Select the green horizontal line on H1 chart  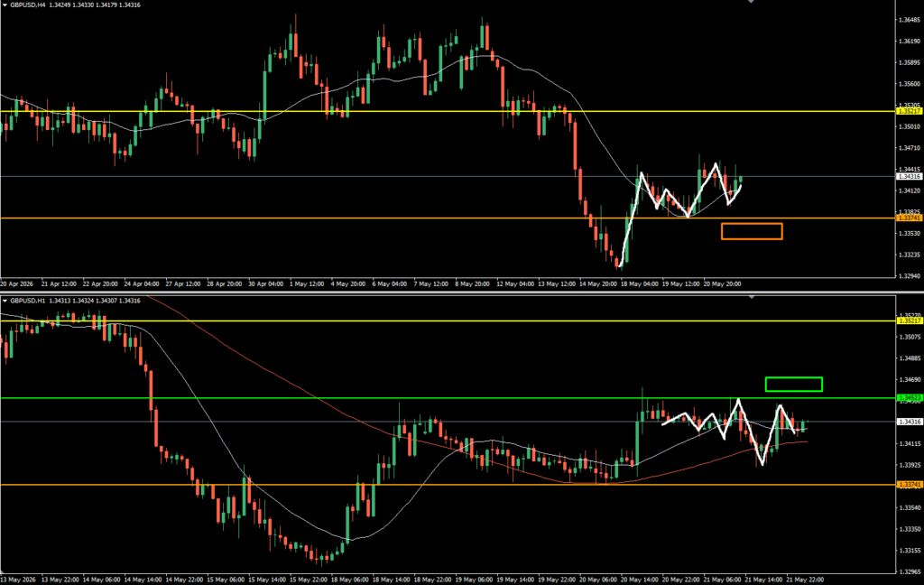pos(448,398)
